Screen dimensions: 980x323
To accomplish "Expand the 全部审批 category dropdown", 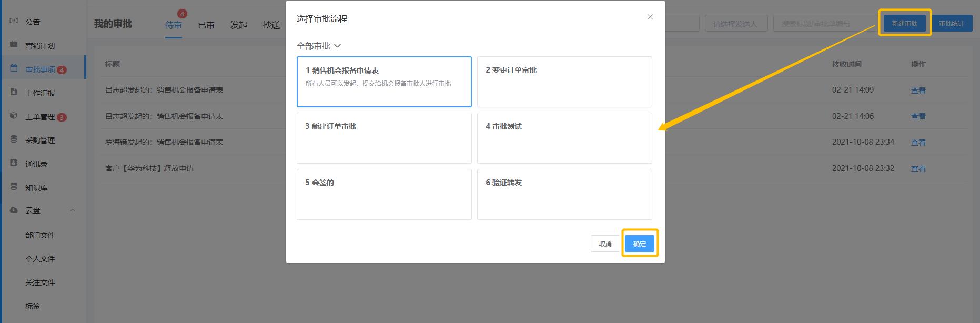I will click(x=319, y=46).
